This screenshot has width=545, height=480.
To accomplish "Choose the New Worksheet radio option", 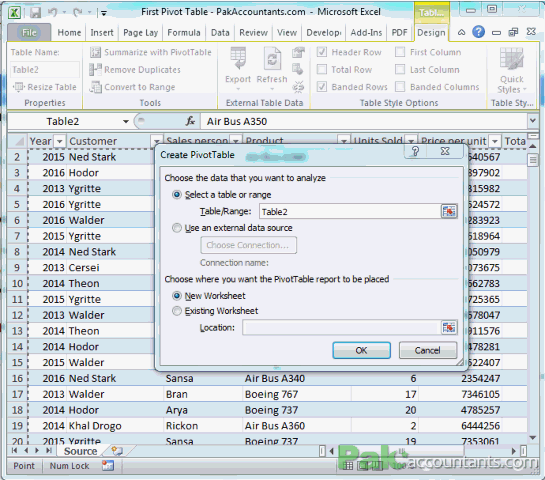I will click(x=177, y=296).
